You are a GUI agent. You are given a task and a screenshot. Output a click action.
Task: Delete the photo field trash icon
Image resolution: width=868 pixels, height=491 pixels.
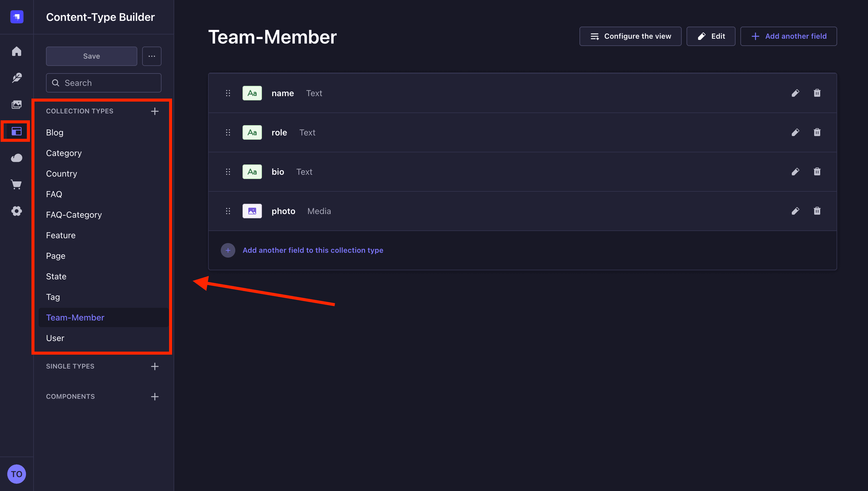[x=817, y=211]
